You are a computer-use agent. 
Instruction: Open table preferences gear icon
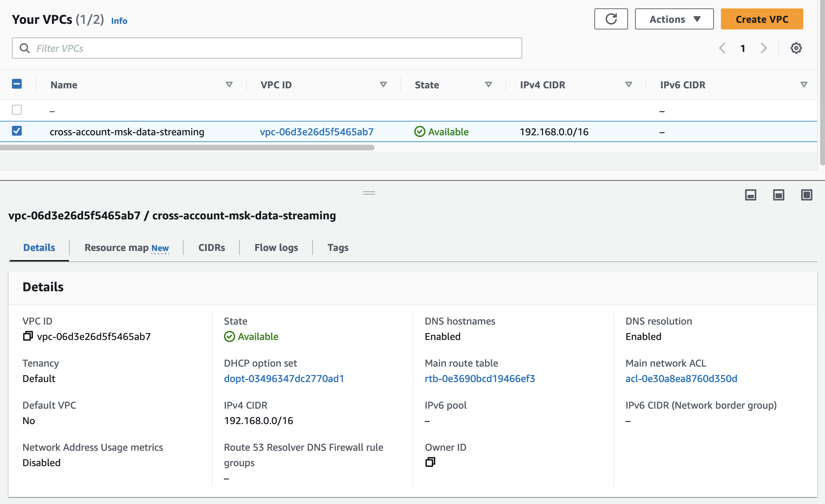[796, 48]
